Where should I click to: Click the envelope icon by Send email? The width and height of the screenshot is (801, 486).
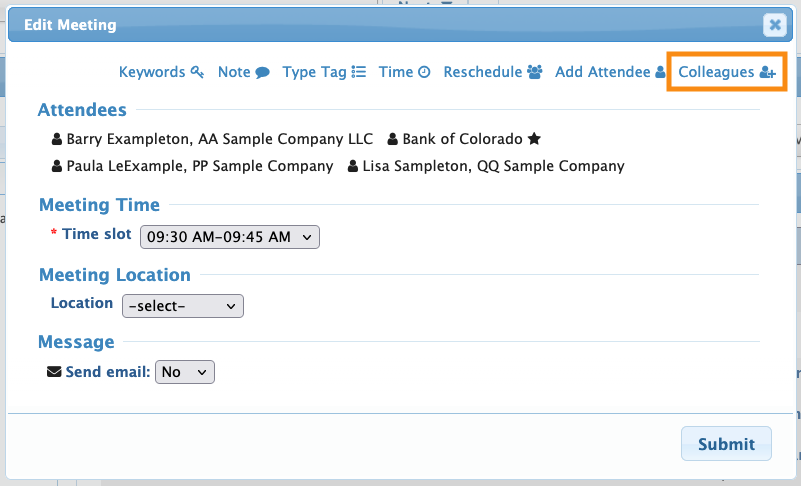pos(54,372)
